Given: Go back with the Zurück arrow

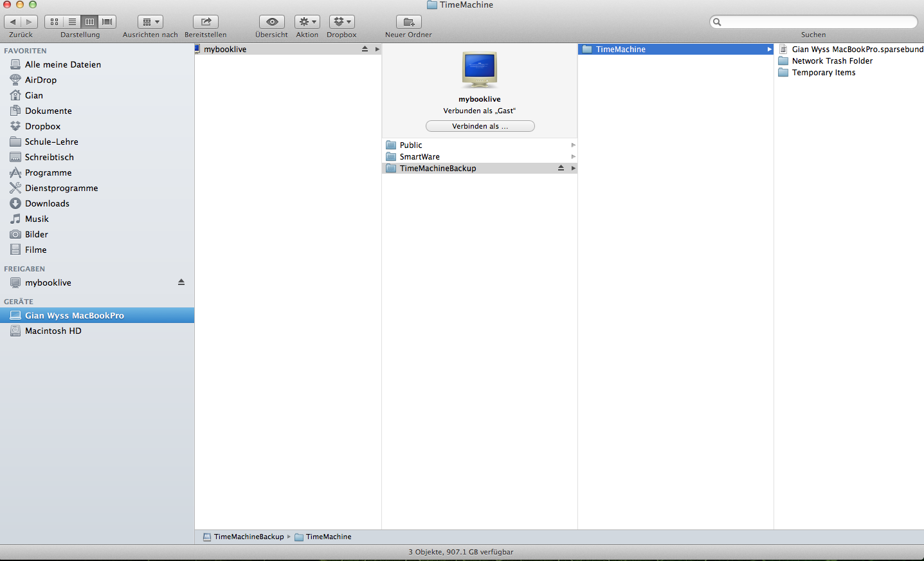Looking at the screenshot, I should (13, 22).
